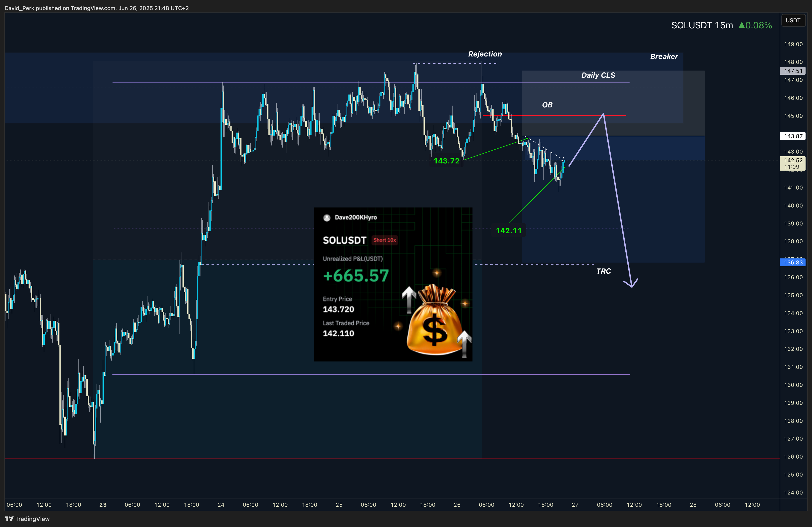Select the white 143.87 price label
This screenshot has height=527, width=812.
pos(793,136)
